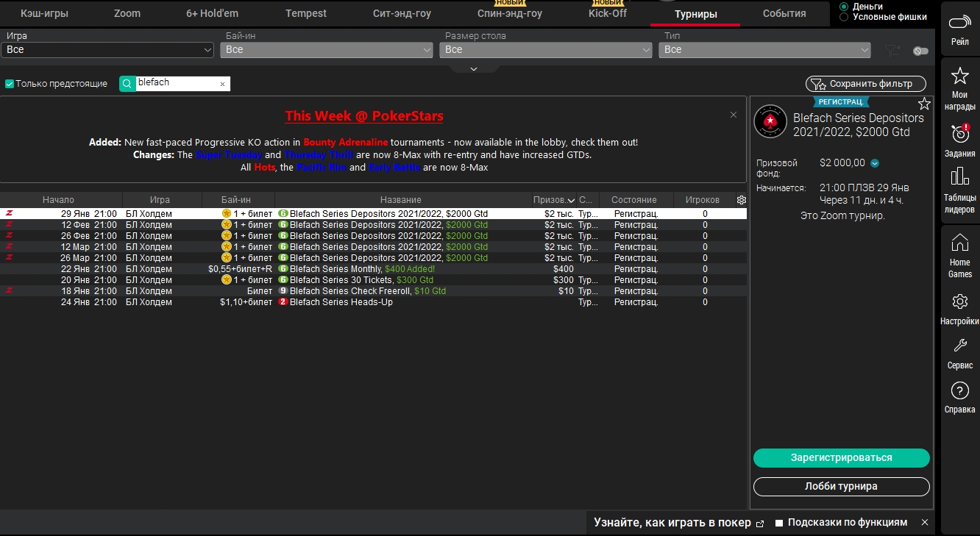Click Zoom icon on the 12 Фев row
The height and width of the screenshot is (536, 980).
(9, 225)
